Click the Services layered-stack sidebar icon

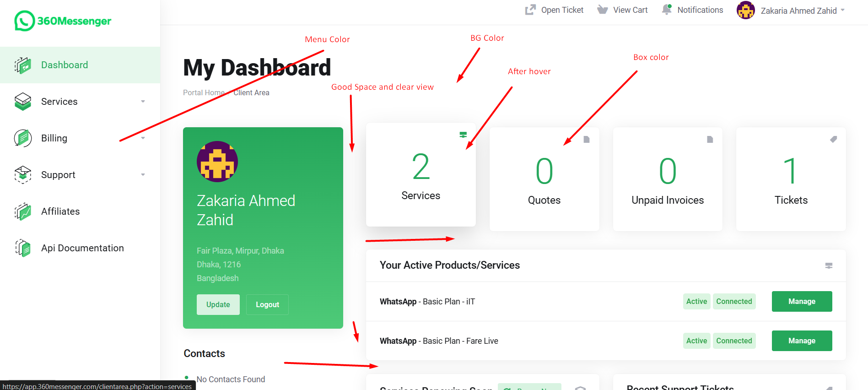pos(23,102)
